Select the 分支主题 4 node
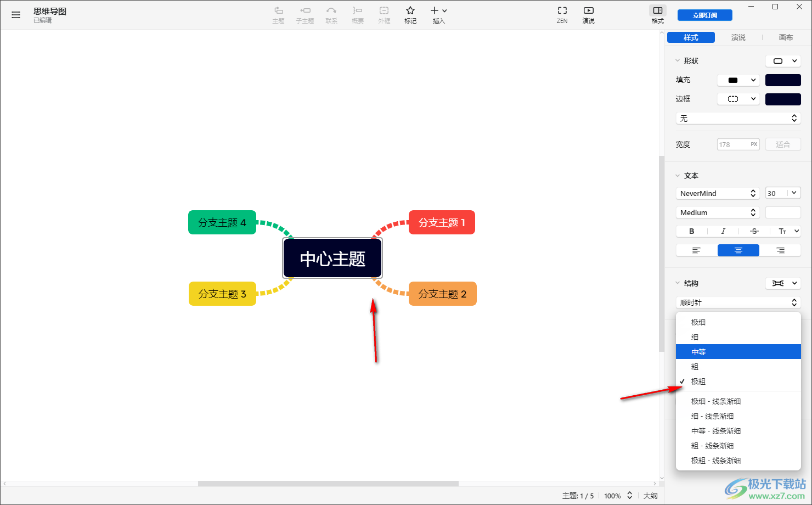Image resolution: width=812 pixels, height=505 pixels. click(x=222, y=222)
